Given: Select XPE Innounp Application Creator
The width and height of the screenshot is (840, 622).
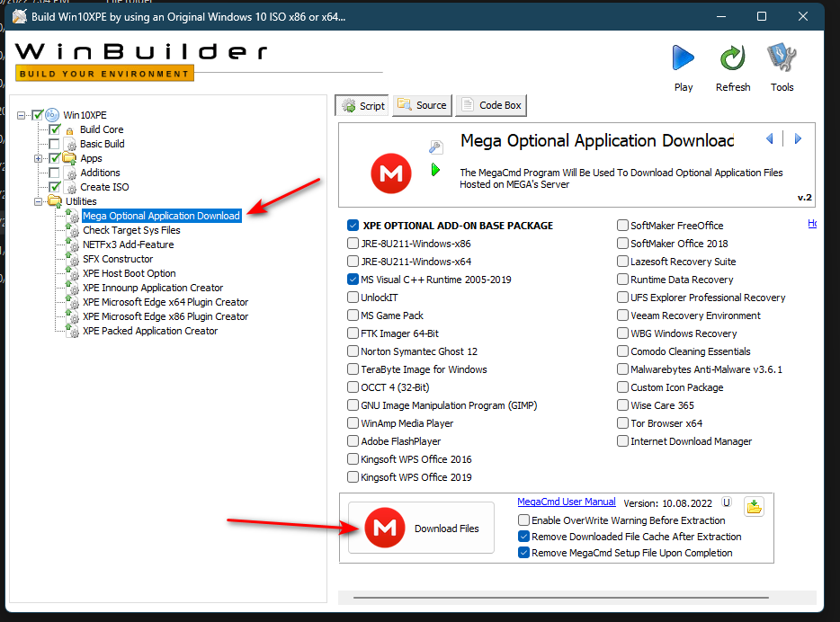Looking at the screenshot, I should (x=153, y=288).
